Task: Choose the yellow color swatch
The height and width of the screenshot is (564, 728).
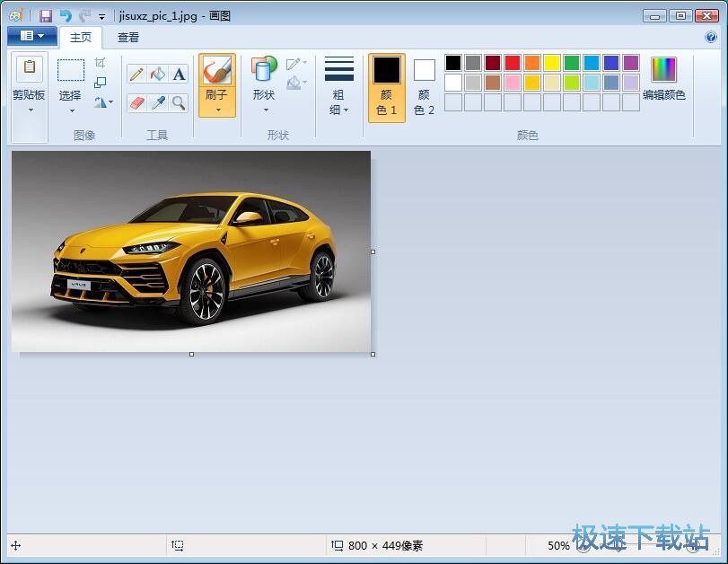Action: coord(552,63)
